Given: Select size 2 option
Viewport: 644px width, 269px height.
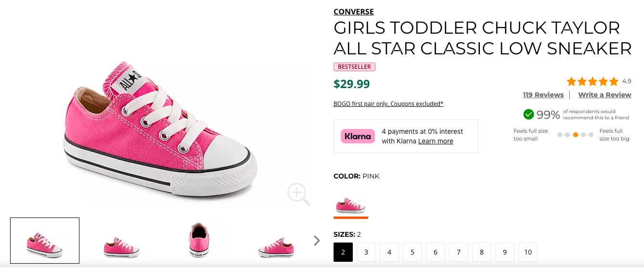Looking at the screenshot, I should tap(343, 252).
